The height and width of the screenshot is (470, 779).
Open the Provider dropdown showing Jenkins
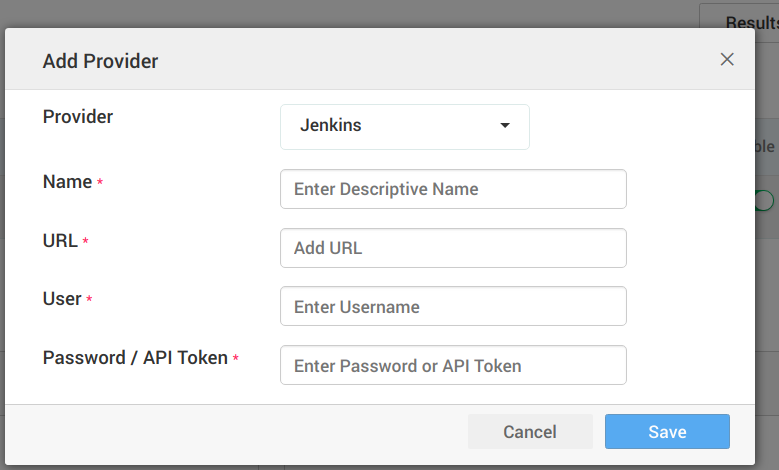pyautogui.click(x=404, y=126)
